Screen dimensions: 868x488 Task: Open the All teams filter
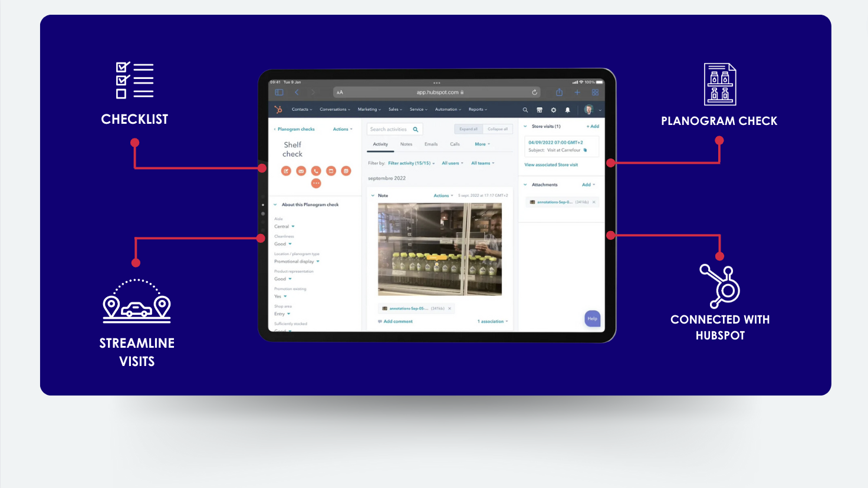483,163
